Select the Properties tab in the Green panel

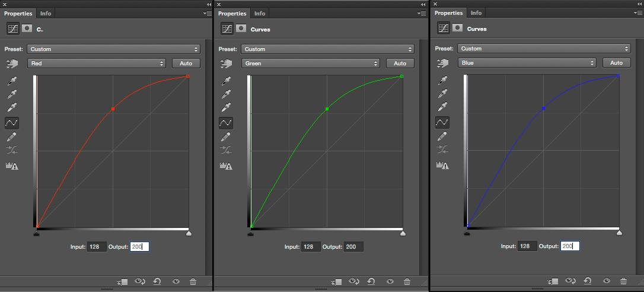232,14
